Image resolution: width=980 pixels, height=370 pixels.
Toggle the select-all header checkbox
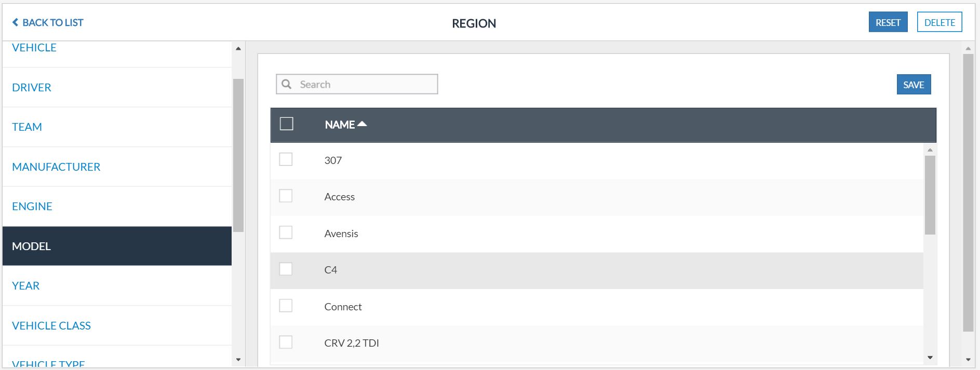click(286, 124)
